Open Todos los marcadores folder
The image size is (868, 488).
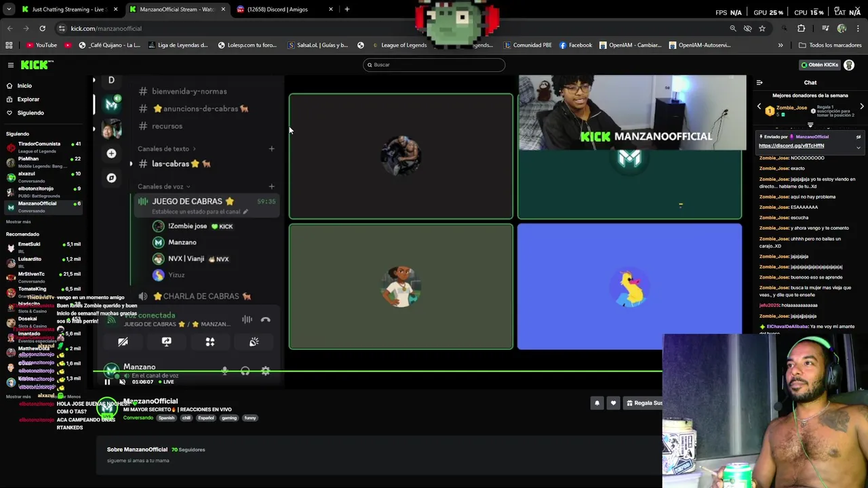(830, 45)
